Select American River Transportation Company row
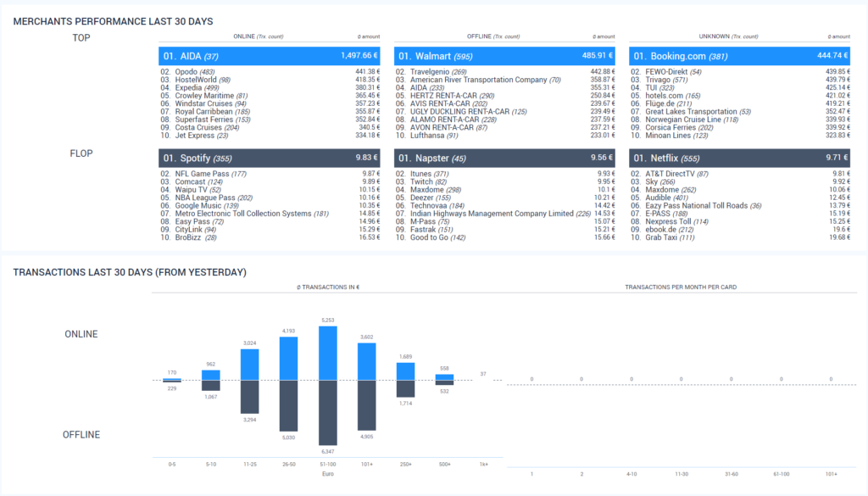 [x=504, y=80]
